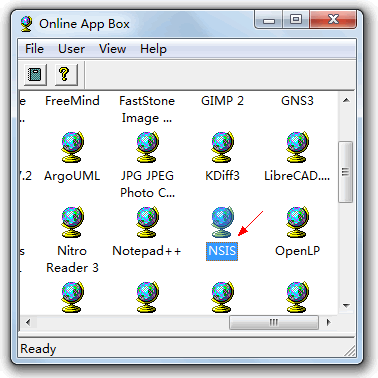Click the Online App Box title bar icon

point(27,24)
